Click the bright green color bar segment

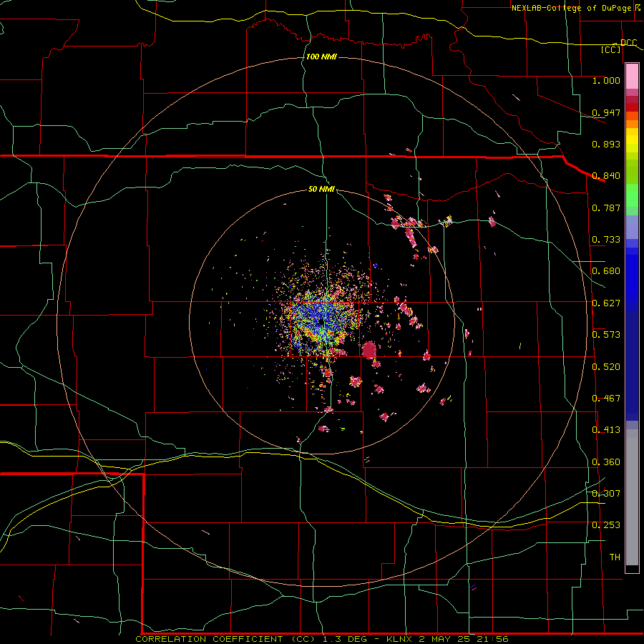point(632,195)
